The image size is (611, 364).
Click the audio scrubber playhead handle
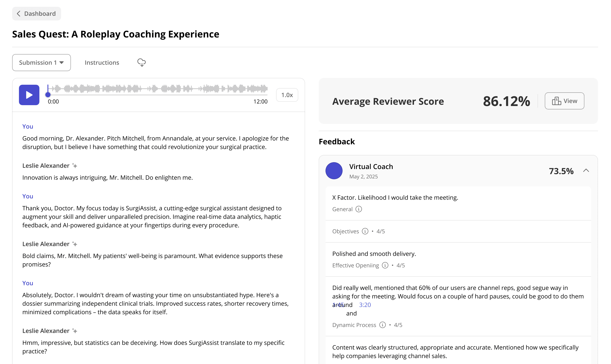pyautogui.click(x=48, y=95)
